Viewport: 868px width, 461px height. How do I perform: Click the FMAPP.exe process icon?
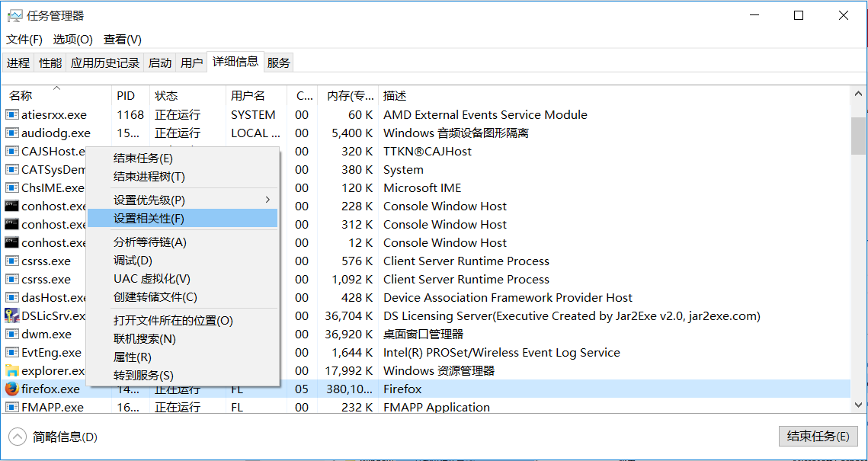pos(11,407)
